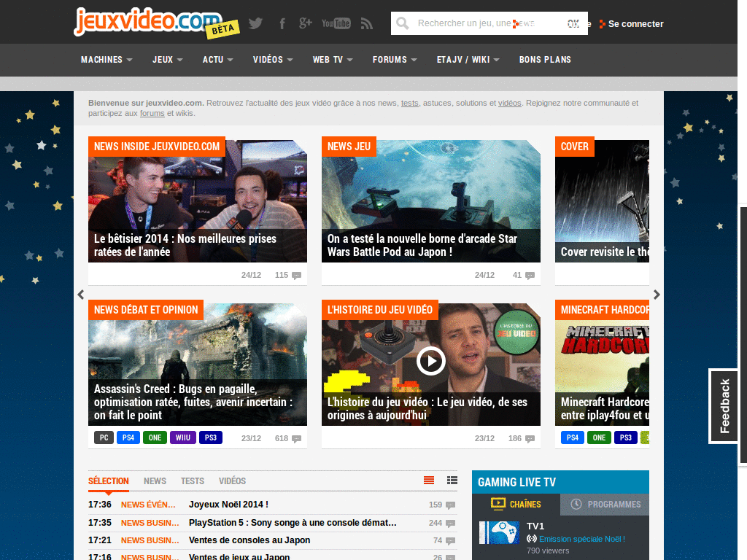Open PlayStation 5 Sony news item

(293, 522)
